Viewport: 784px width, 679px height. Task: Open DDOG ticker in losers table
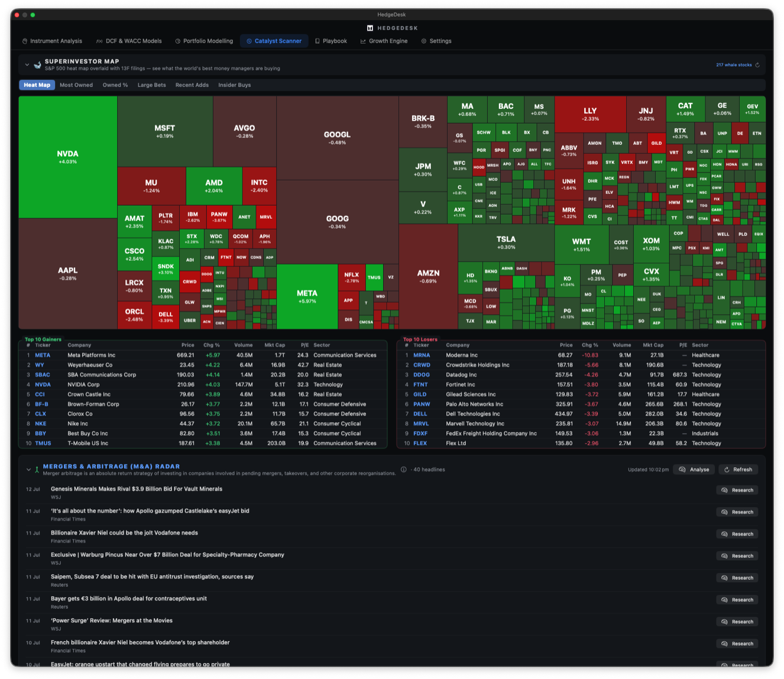(x=422, y=375)
